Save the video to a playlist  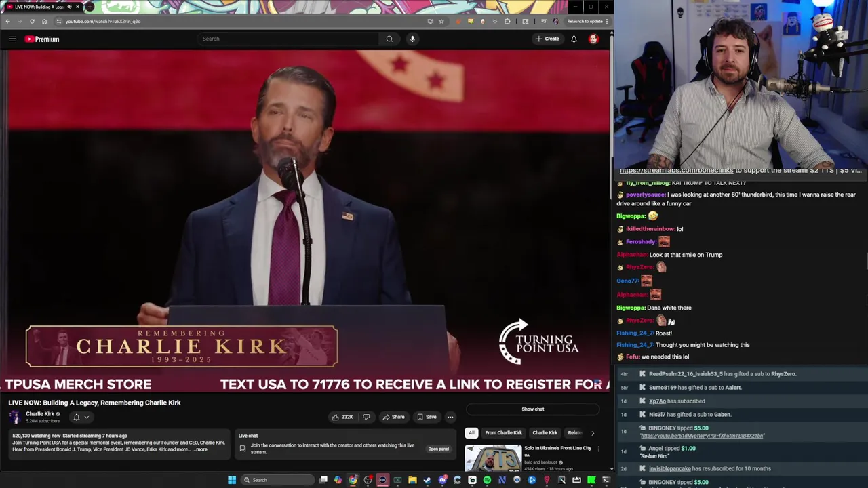(x=427, y=417)
